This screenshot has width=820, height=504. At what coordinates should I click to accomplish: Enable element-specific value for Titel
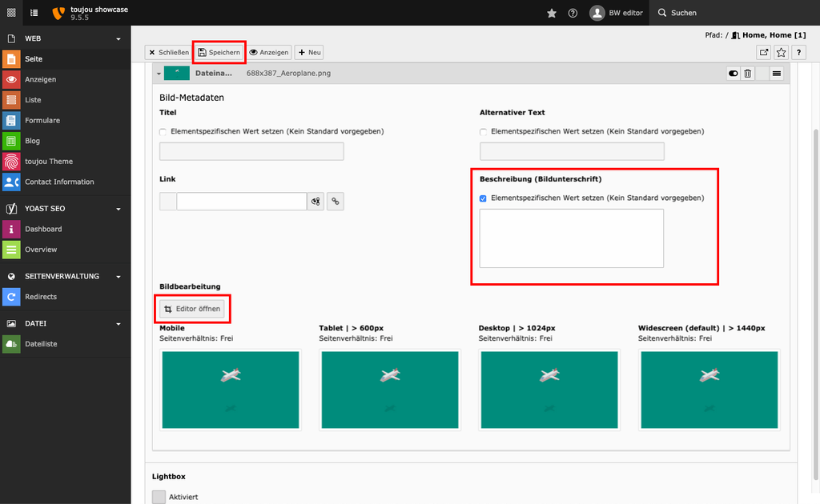(x=163, y=132)
